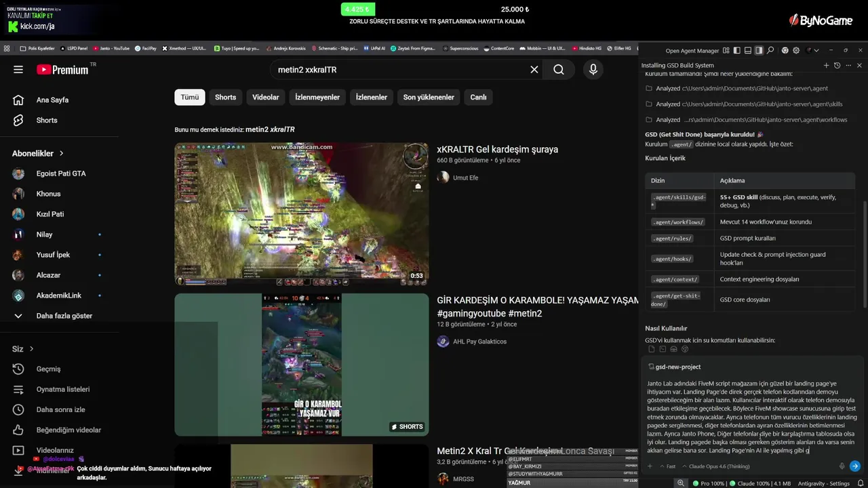Toggle the bottom panel layout icon
This screenshot has height=488, width=868.
(748, 50)
